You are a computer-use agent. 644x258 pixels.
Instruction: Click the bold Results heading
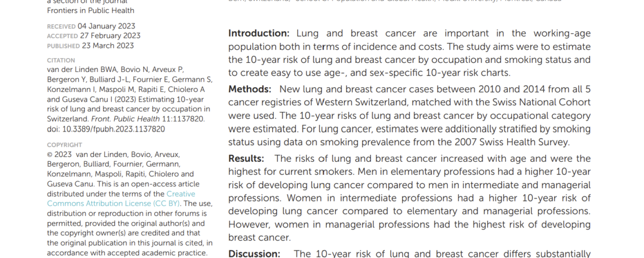coord(246,159)
